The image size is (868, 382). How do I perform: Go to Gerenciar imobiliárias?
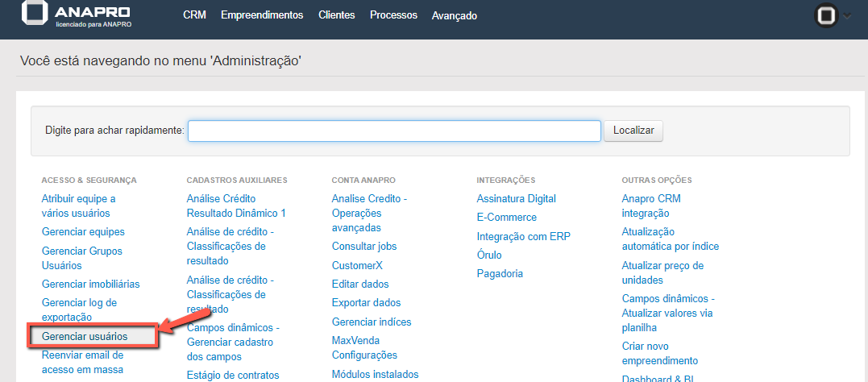pyautogui.click(x=90, y=284)
